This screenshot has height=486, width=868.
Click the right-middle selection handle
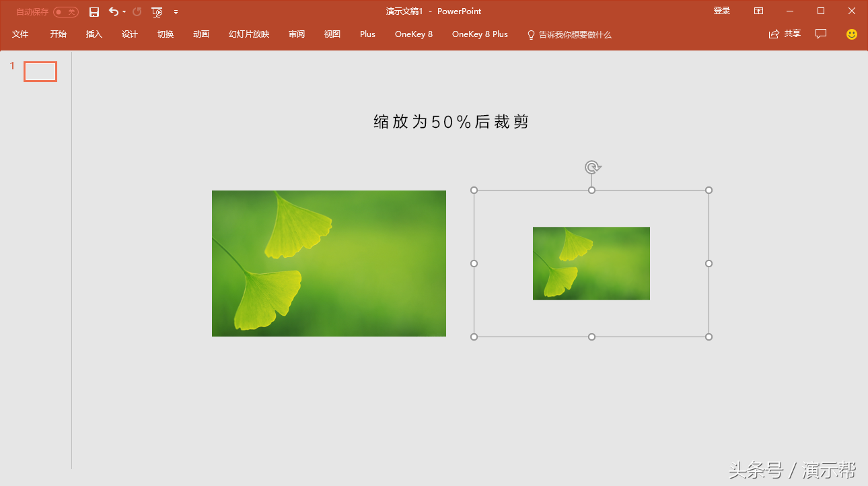(709, 263)
